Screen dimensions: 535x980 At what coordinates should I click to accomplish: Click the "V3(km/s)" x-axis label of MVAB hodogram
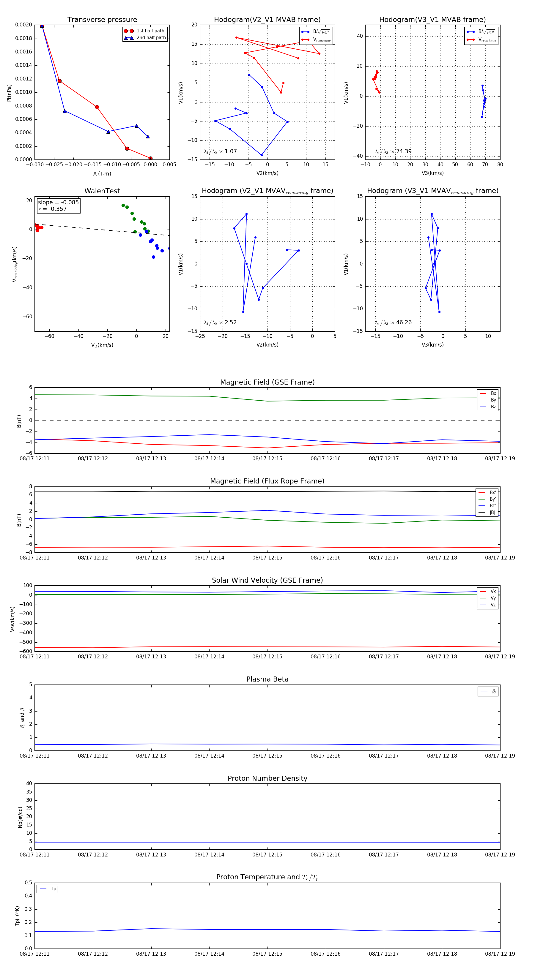432,173
